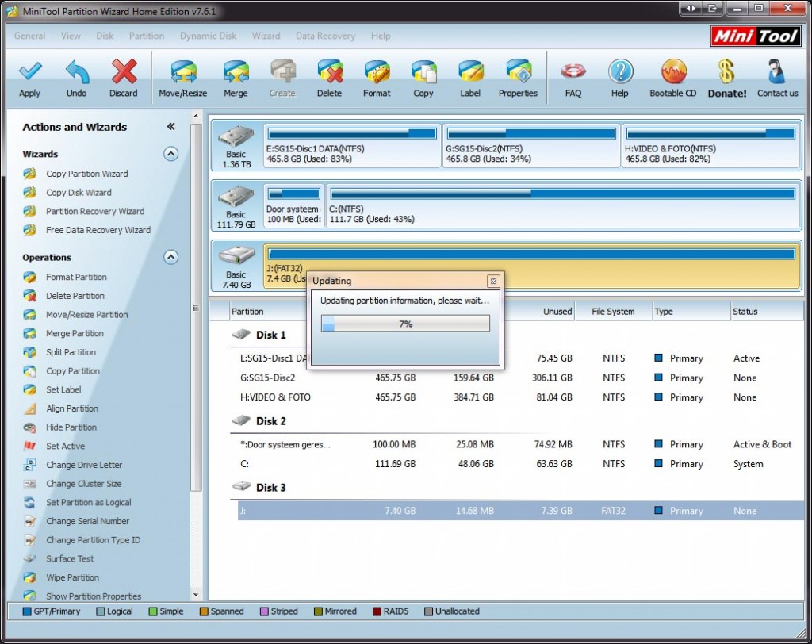Choose Change Cluster Size operation

pyautogui.click(x=84, y=483)
